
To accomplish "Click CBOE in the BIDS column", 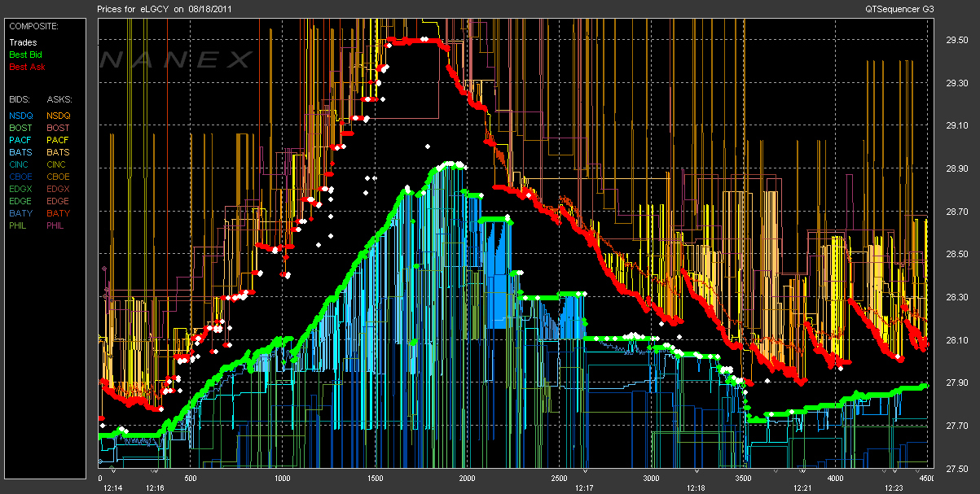I will coord(20,177).
